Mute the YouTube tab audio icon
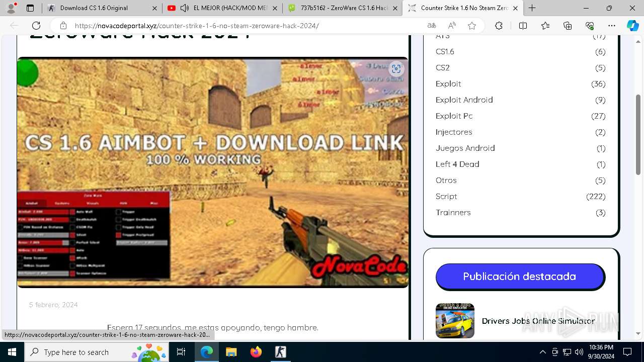Viewport: 644px width, 362px height. (185, 8)
